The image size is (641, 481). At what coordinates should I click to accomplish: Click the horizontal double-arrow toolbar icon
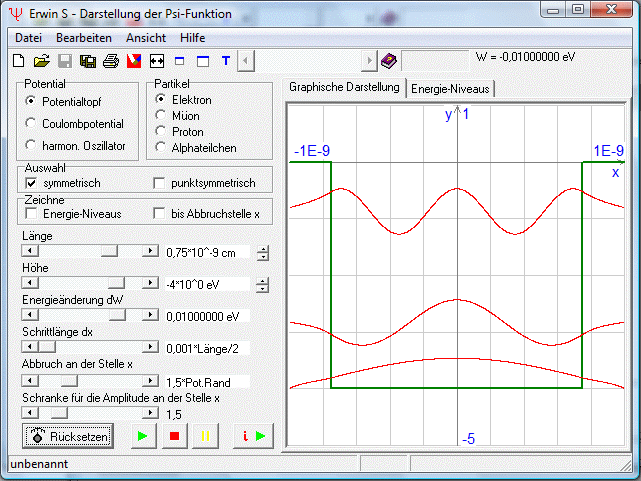[156, 61]
